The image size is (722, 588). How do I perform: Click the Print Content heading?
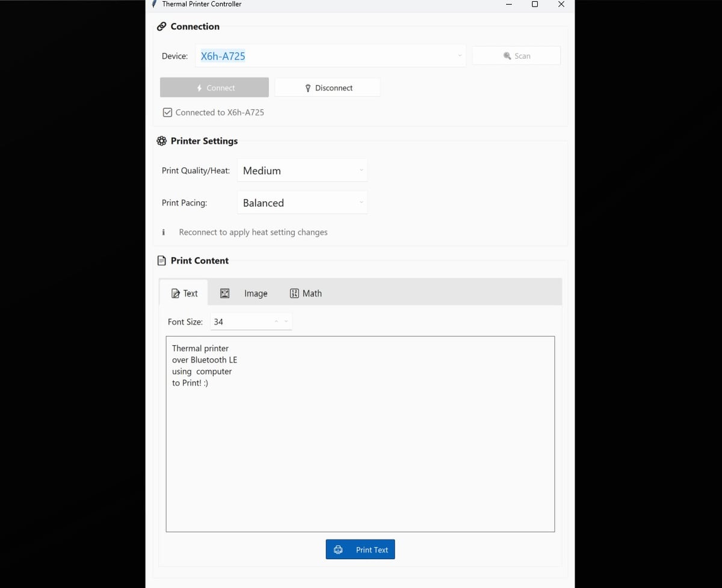[200, 260]
